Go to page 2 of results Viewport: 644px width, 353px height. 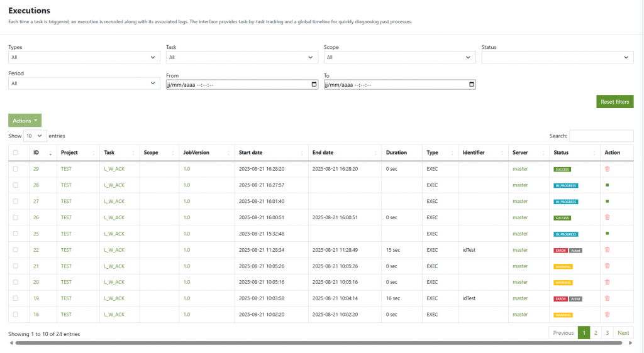[x=596, y=333]
